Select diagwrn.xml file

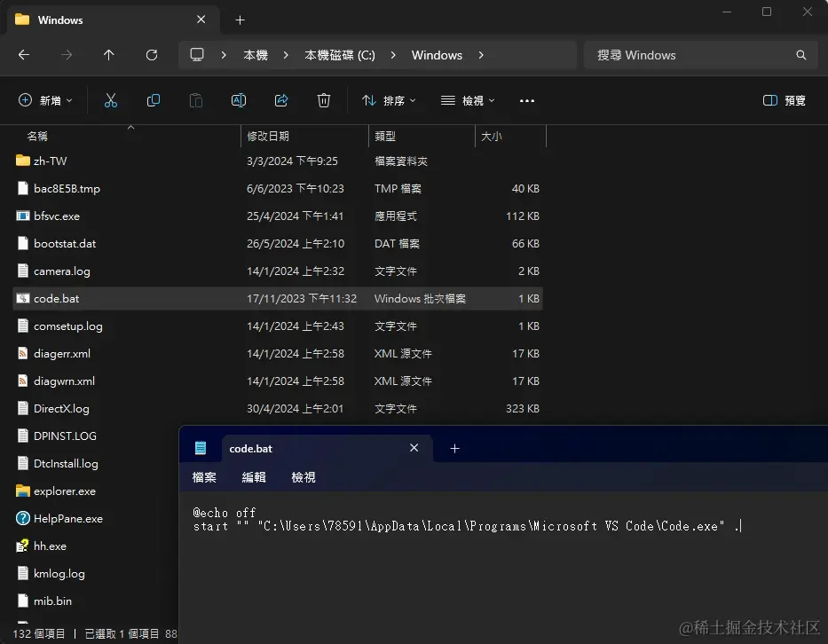tap(278, 381)
